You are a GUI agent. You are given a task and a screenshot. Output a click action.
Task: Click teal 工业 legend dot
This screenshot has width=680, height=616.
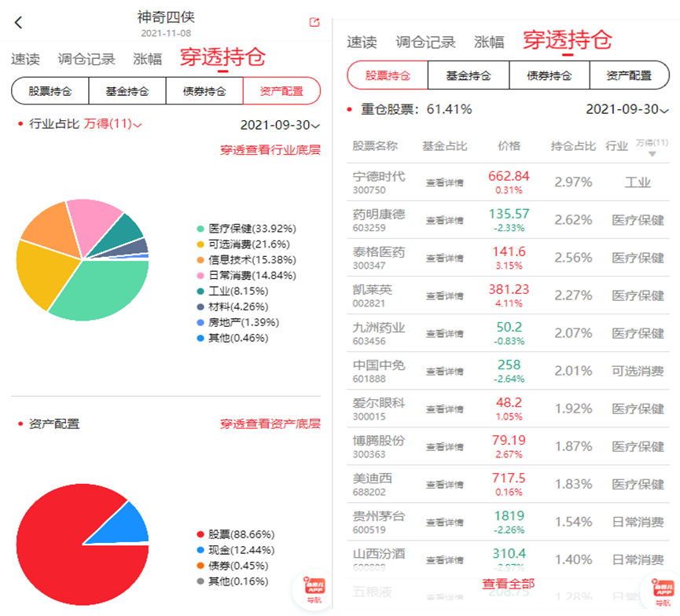200,291
